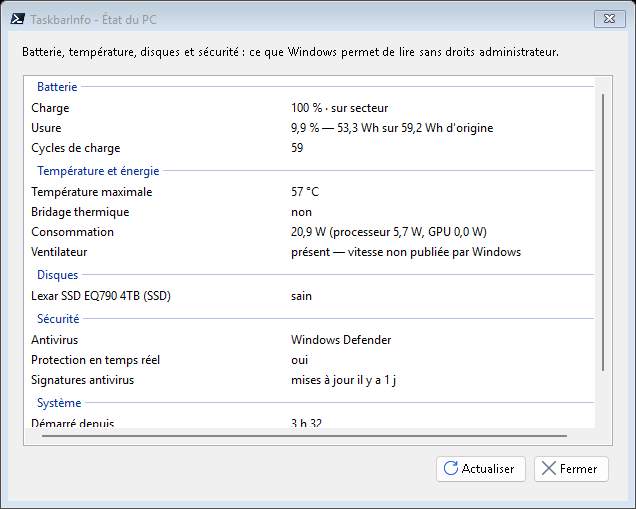The height and width of the screenshot is (509, 636).
Task: Click the window title "TaskbarInfo - État du PC"
Action: 93,19
